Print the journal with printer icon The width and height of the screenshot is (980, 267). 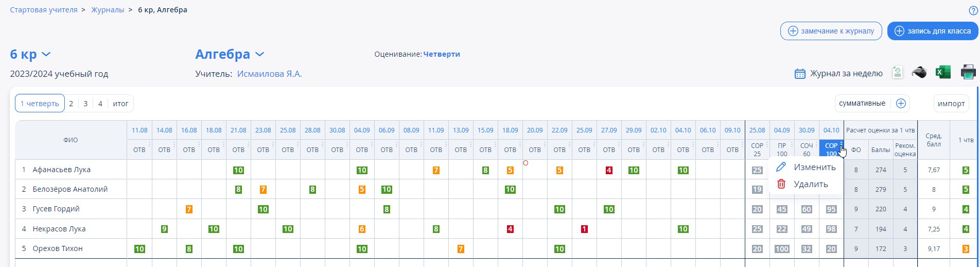(x=968, y=73)
